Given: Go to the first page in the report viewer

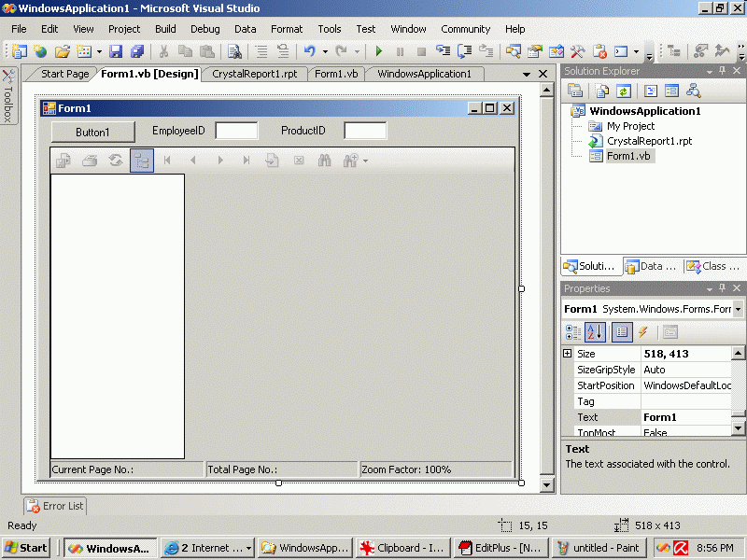Looking at the screenshot, I should 167,161.
